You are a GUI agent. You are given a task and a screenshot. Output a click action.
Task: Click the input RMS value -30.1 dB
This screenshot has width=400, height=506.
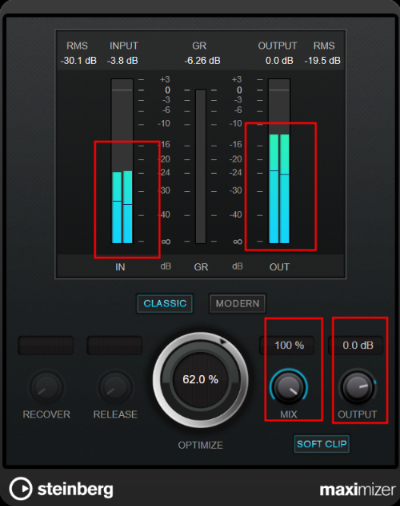[x=79, y=61]
